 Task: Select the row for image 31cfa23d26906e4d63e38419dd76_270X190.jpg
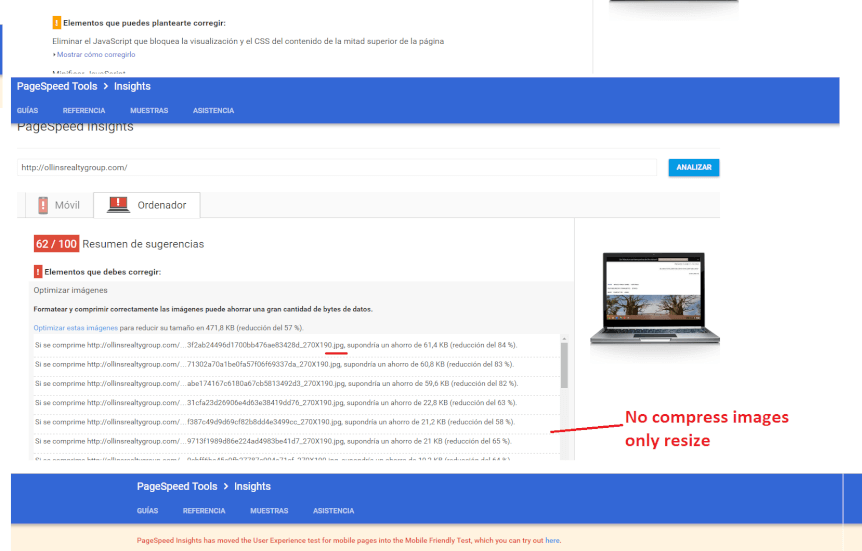(297, 403)
